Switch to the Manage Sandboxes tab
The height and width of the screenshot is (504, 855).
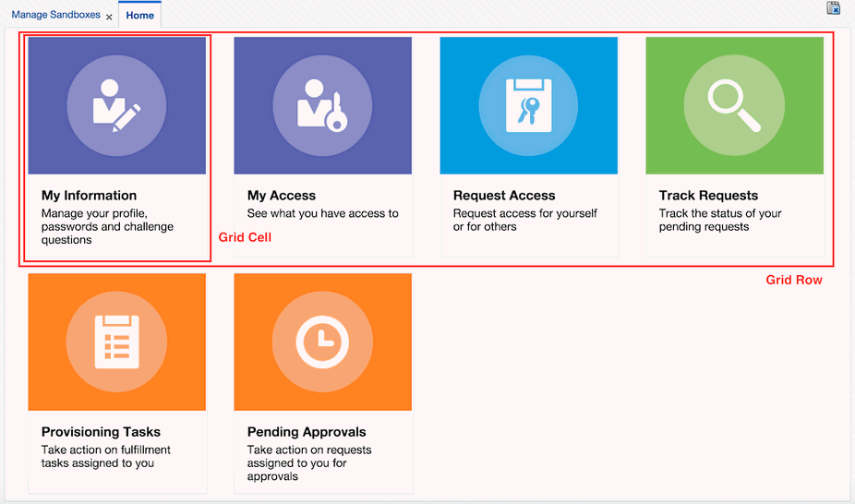click(x=55, y=15)
